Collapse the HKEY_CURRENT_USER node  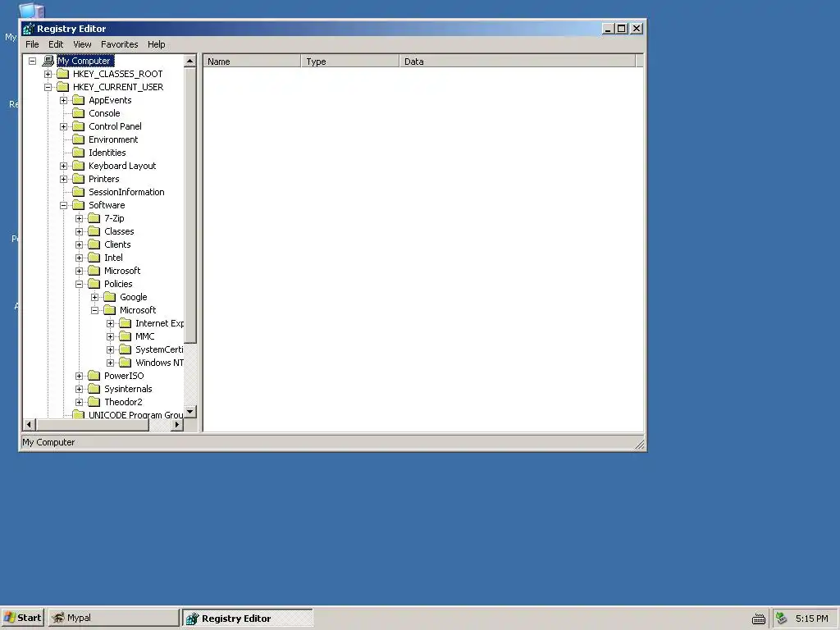point(48,87)
